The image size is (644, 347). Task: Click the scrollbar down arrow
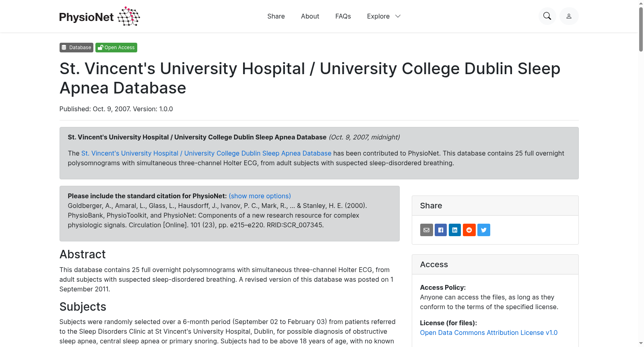pos(641,343)
